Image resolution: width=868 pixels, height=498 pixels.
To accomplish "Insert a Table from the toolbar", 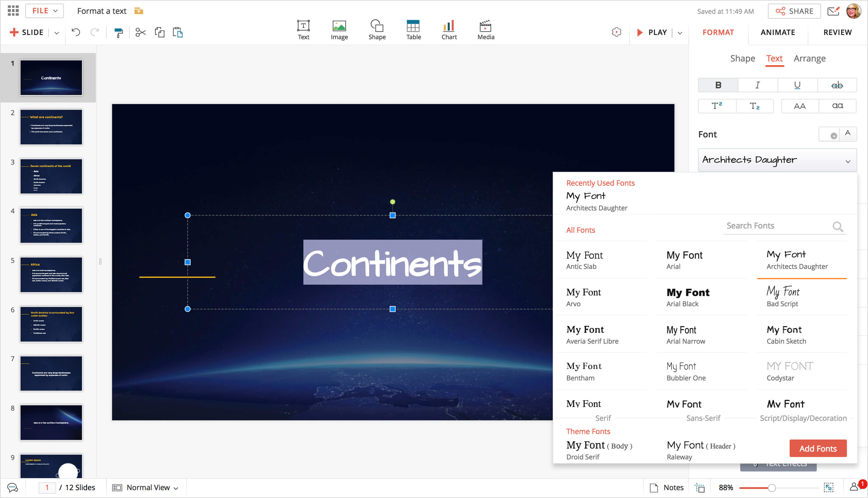I will pyautogui.click(x=413, y=30).
